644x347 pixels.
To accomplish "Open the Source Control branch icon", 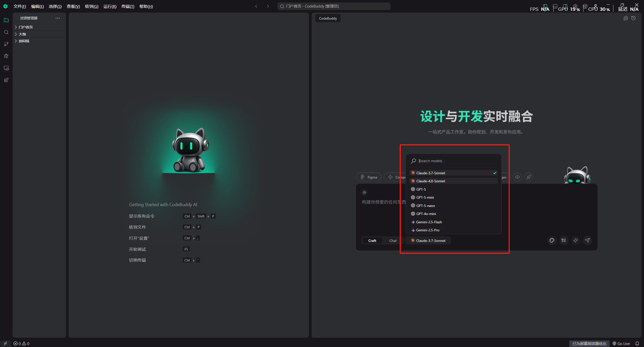I will (x=6, y=44).
